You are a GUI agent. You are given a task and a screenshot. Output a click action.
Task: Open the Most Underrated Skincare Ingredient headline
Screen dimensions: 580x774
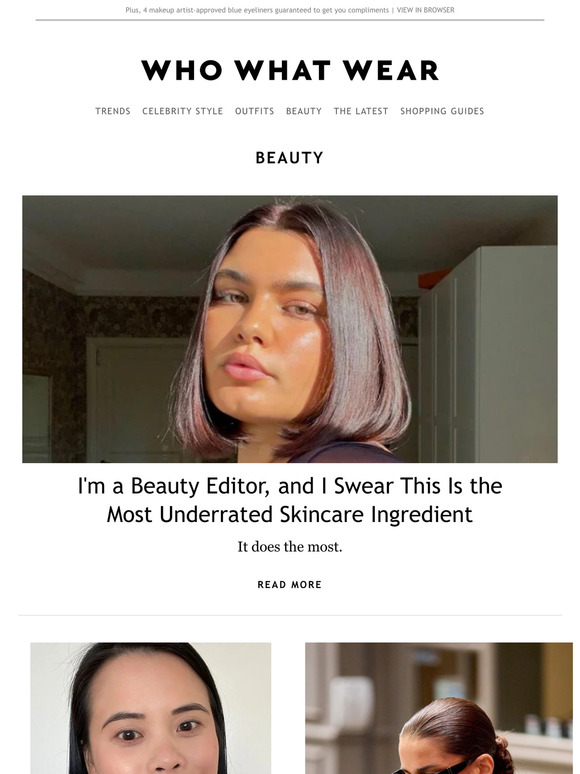click(290, 500)
